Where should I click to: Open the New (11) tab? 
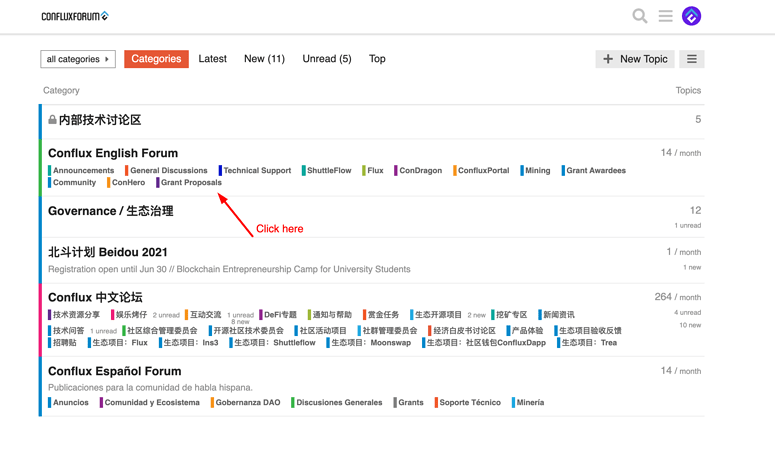tap(264, 59)
